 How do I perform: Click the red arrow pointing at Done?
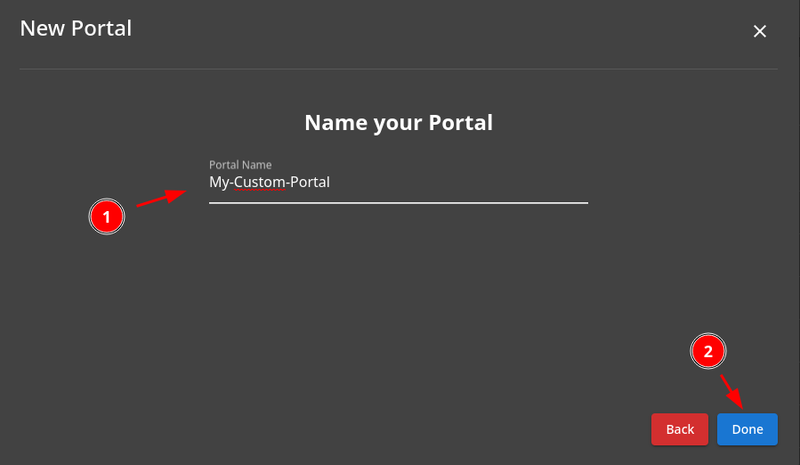[x=732, y=389]
